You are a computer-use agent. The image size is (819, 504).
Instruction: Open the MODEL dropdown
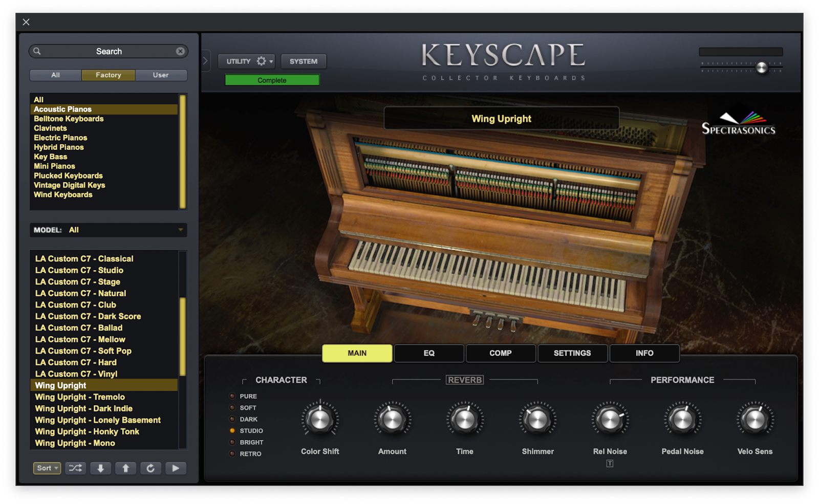pos(109,230)
